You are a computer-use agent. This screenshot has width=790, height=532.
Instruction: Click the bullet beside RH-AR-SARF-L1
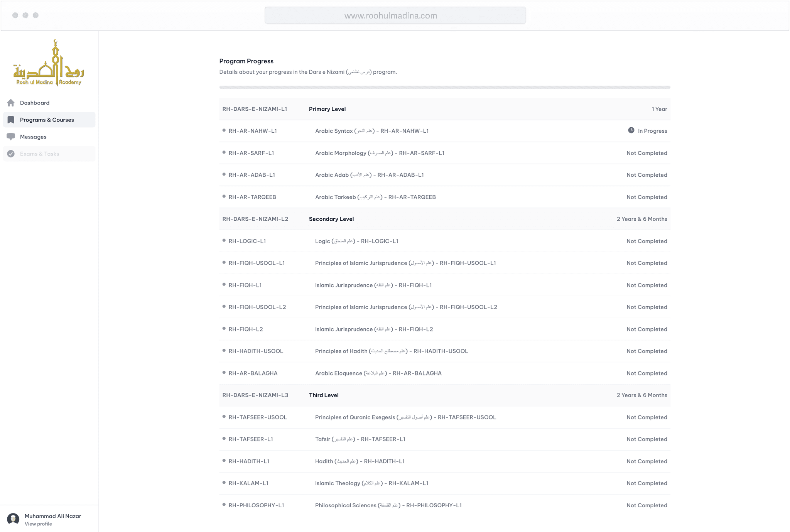pyautogui.click(x=224, y=152)
